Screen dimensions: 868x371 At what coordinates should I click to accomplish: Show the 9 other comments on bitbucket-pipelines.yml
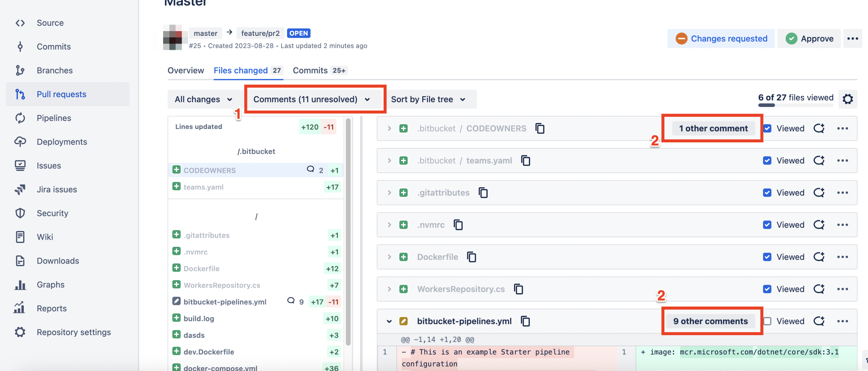tap(711, 321)
